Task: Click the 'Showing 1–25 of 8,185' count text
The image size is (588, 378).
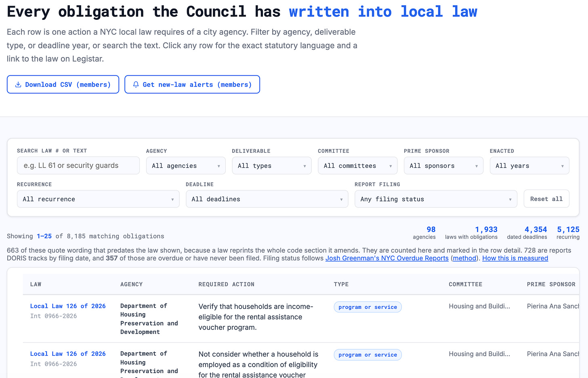Action: coord(86,236)
